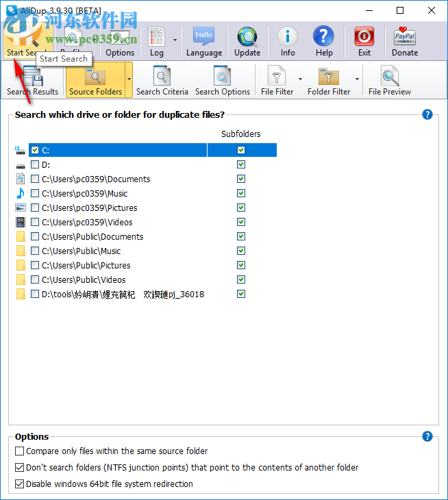Expand the File Filter dropdown arrow

[300, 80]
